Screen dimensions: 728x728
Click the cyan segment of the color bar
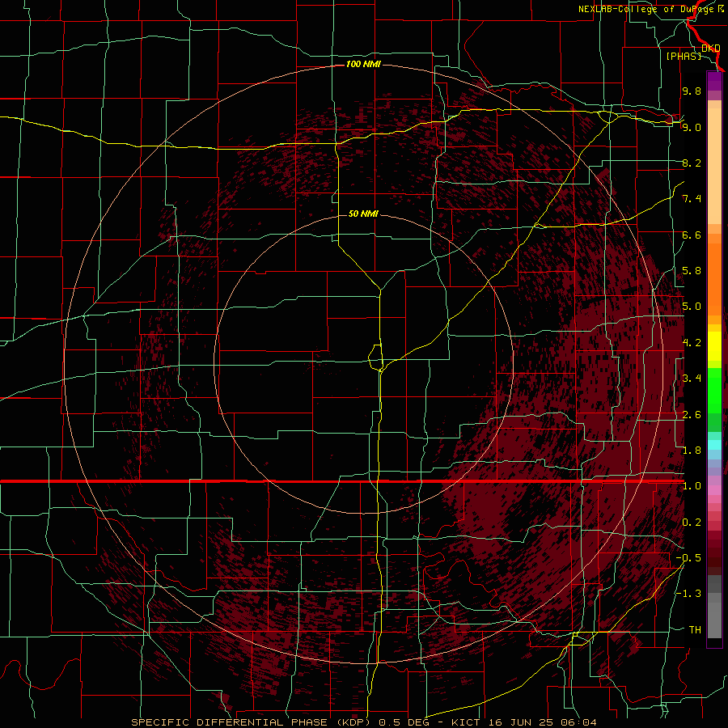pyautogui.click(x=714, y=445)
